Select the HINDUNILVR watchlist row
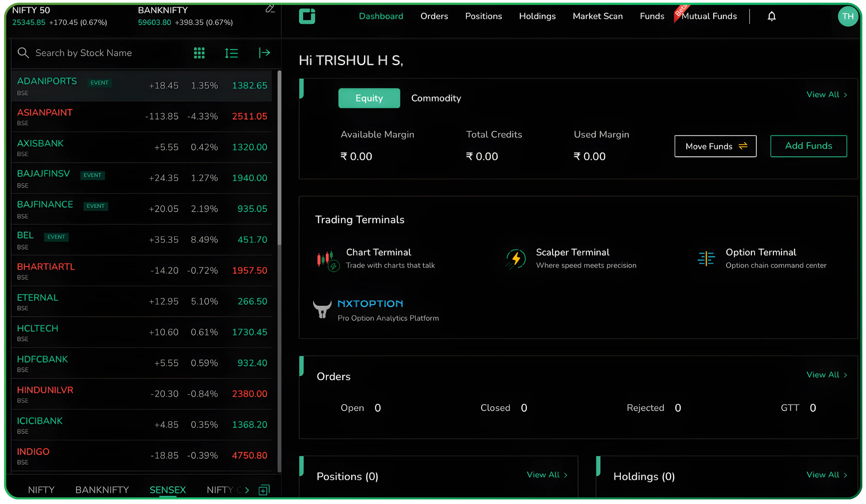This screenshot has width=866, height=504. [x=142, y=394]
